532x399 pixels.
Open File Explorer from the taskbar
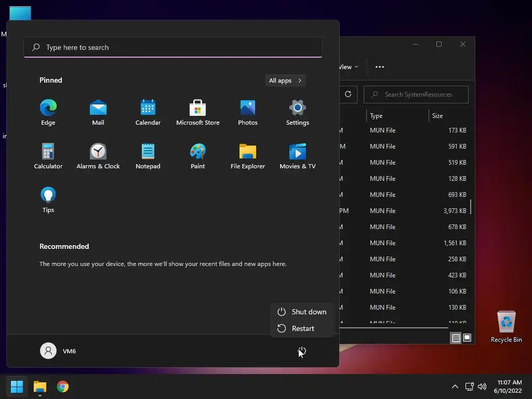(x=39, y=387)
